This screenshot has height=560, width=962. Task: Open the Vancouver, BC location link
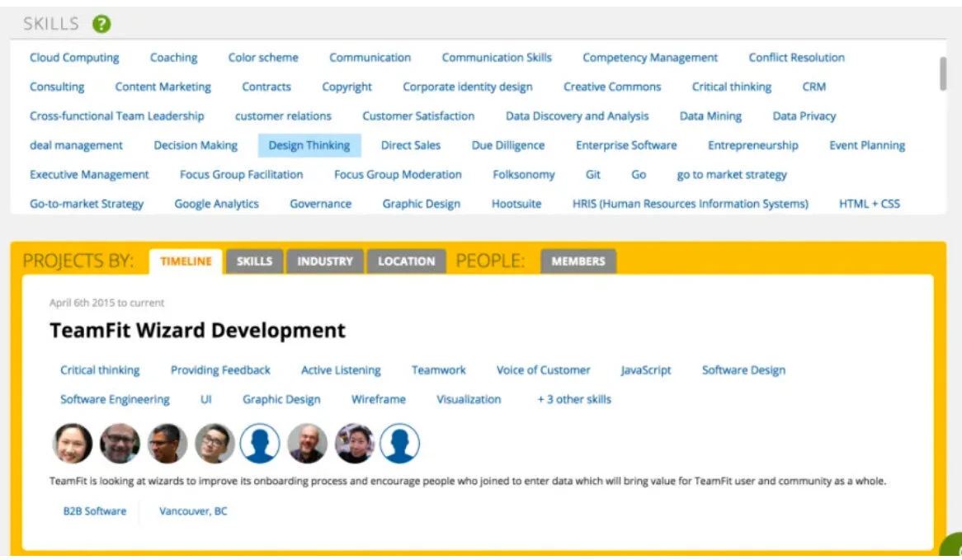pos(193,511)
